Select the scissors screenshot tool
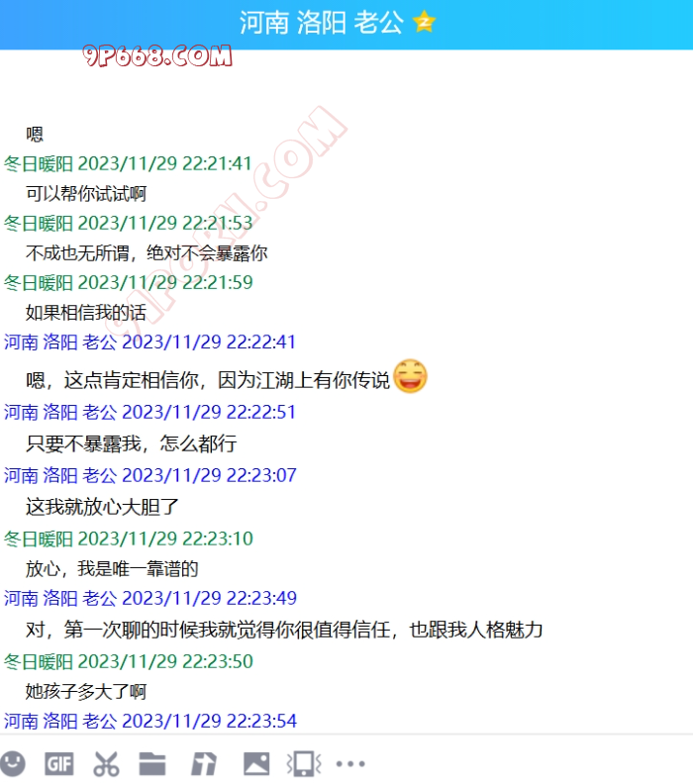693x784 pixels. point(106,763)
